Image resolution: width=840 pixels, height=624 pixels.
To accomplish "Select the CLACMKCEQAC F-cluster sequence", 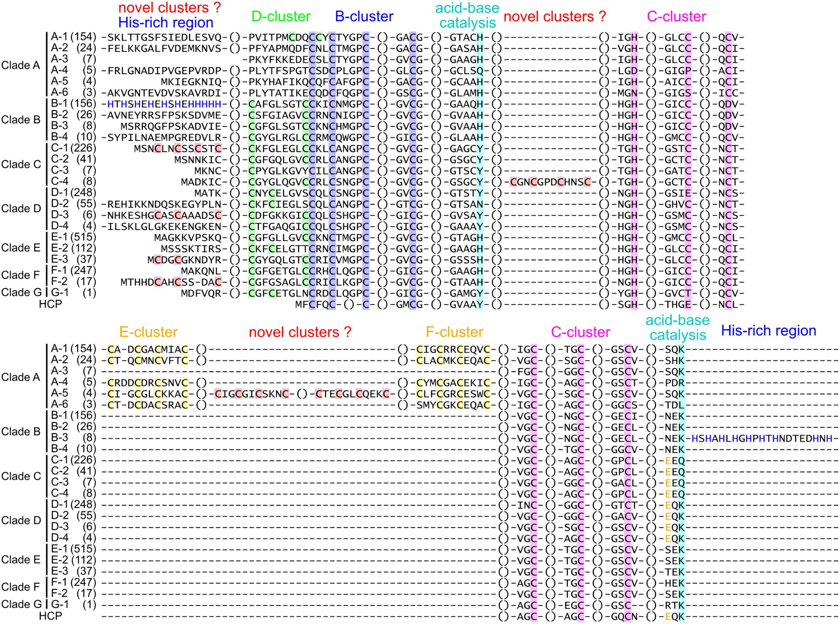I will click(454, 360).
